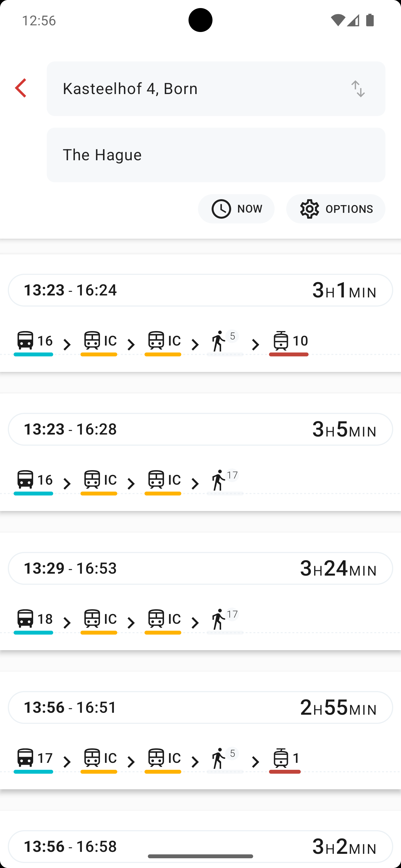Open the NOW departure time picker
401x868 pixels.
(x=236, y=209)
